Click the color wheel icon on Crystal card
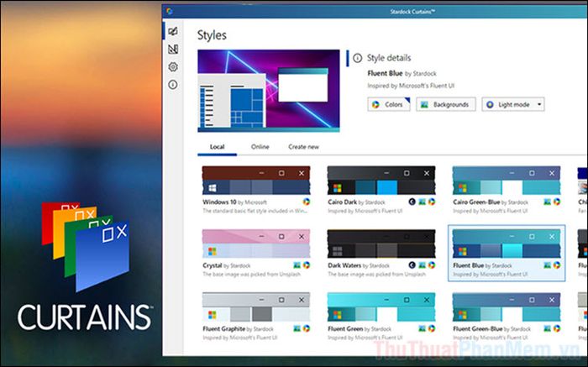This screenshot has width=588, height=367. click(x=307, y=265)
